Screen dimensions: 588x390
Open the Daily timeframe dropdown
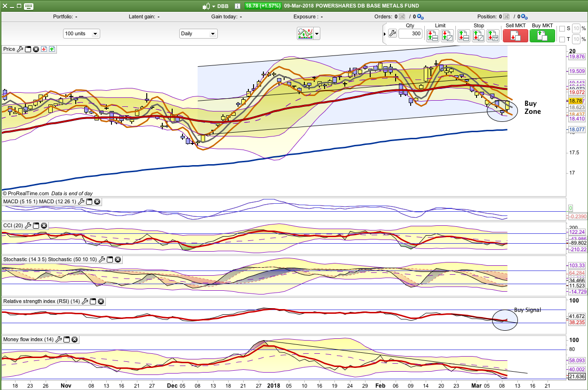(199, 34)
